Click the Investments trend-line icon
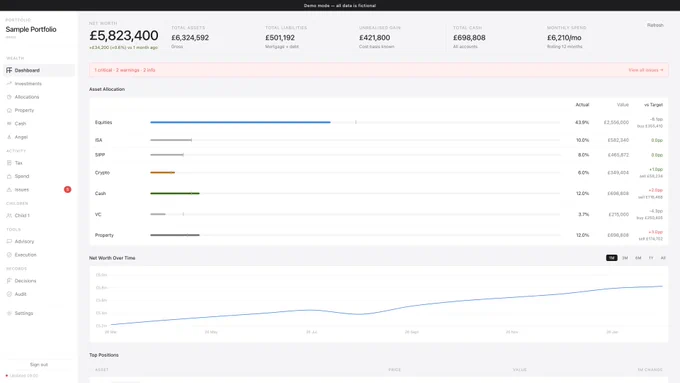Viewport: 680px width, 383px height. [x=9, y=83]
